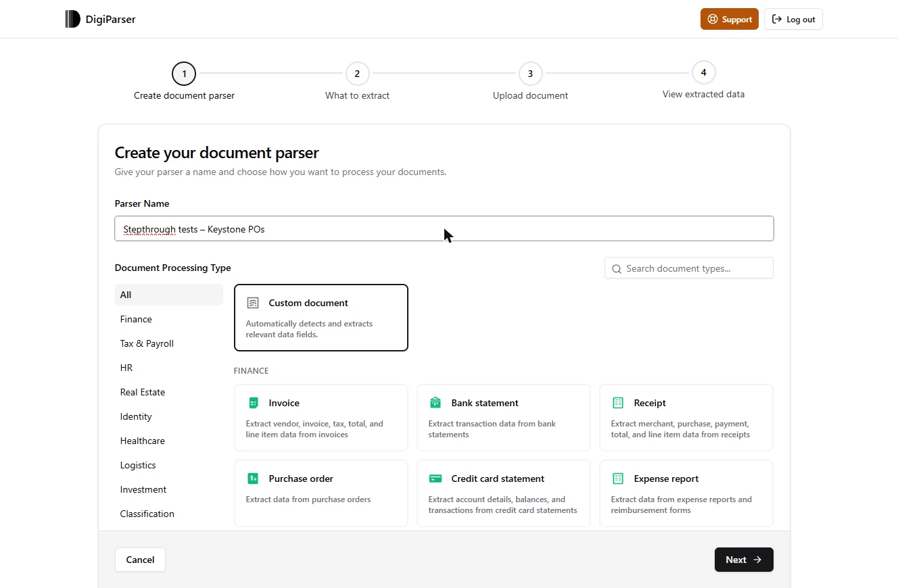The image size is (898, 588).
Task: Filter by Classification category
Action: [169, 514]
